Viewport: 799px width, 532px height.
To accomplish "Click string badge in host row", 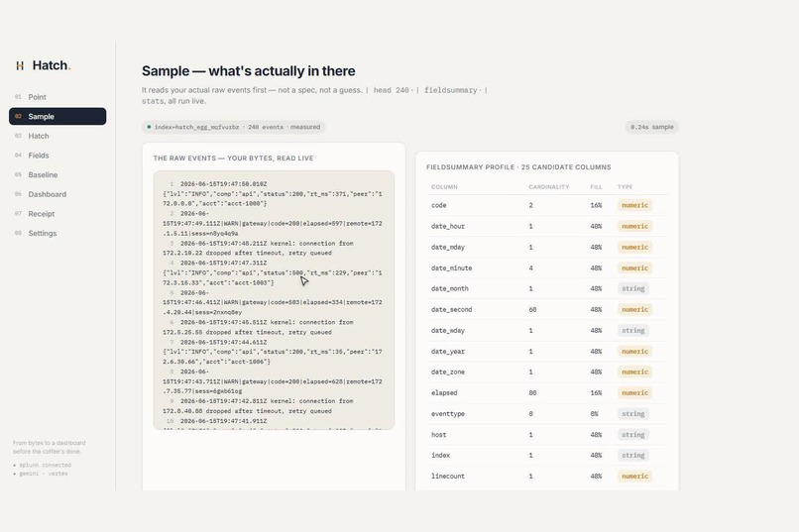I will [x=632, y=434].
